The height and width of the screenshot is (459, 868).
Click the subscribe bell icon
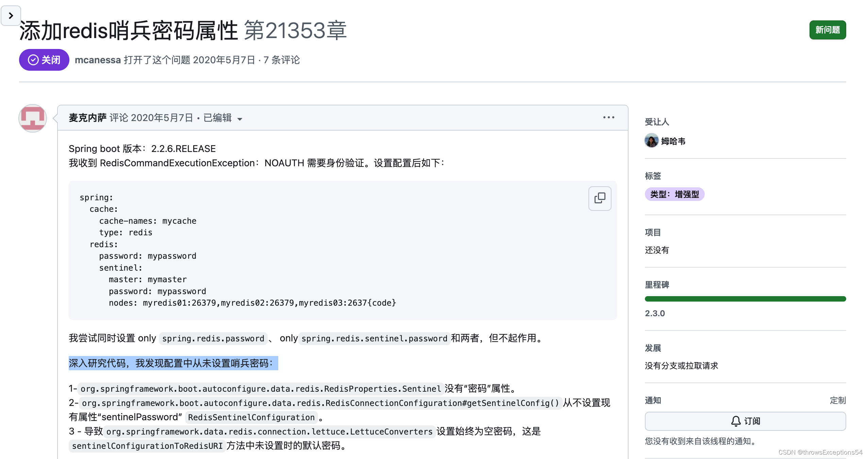(x=736, y=421)
